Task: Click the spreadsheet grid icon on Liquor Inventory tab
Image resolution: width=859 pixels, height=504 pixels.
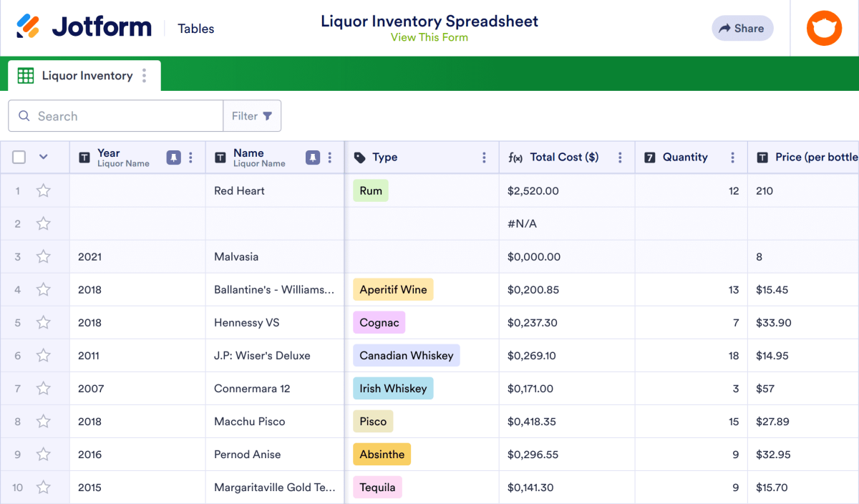Action: [26, 75]
